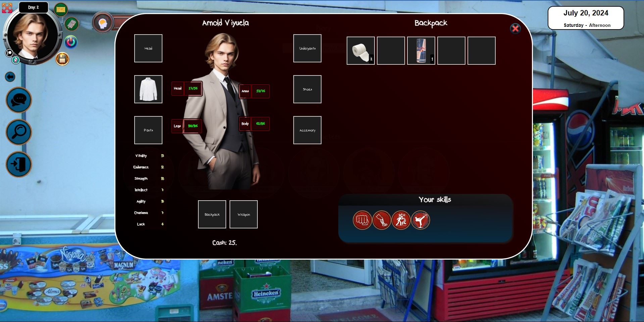Click the empty Weapon slot
Image resolution: width=644 pixels, height=322 pixels.
click(244, 214)
